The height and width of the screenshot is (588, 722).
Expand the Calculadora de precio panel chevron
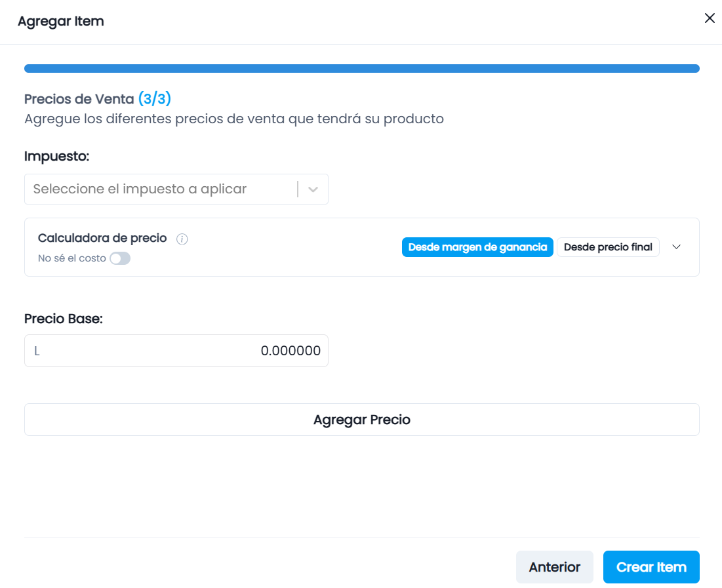(x=676, y=247)
